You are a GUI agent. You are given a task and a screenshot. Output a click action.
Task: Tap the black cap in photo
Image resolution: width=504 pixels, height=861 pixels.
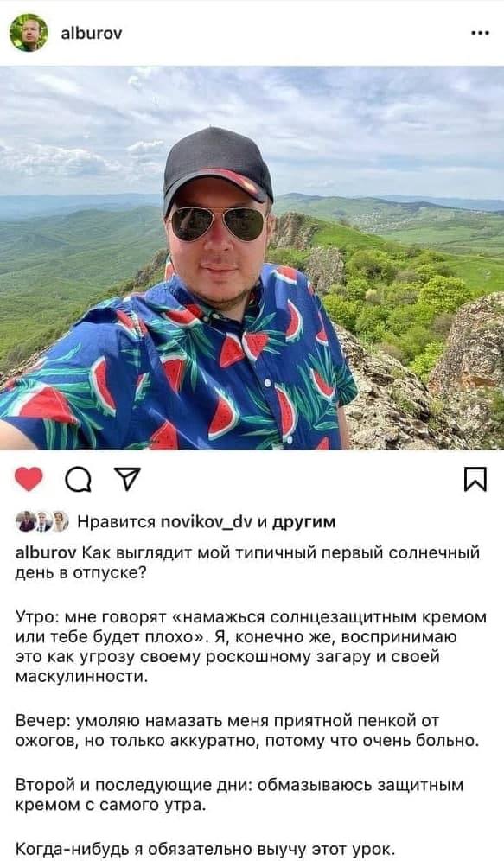(x=217, y=166)
